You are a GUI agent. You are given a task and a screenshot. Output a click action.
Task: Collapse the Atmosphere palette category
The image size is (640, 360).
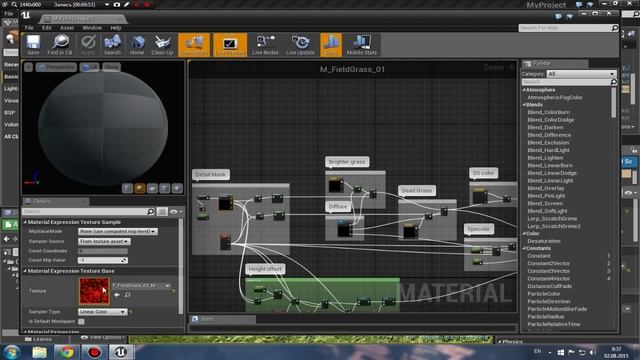tap(524, 90)
